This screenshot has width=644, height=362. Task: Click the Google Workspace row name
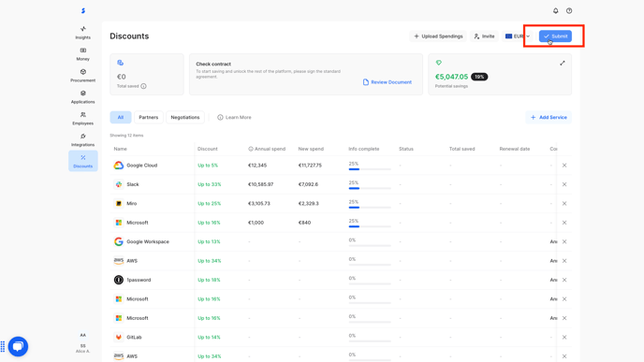click(148, 241)
